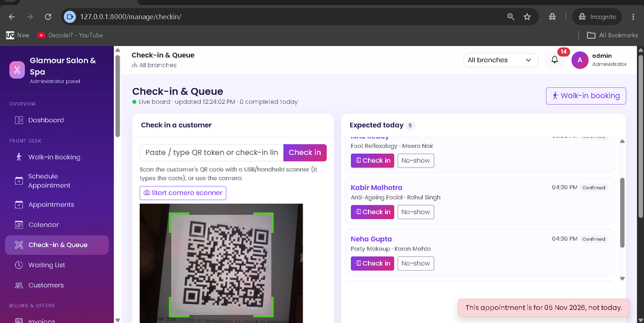Click the Expected today scroll-down arrow
The image size is (644, 323).
point(622,279)
